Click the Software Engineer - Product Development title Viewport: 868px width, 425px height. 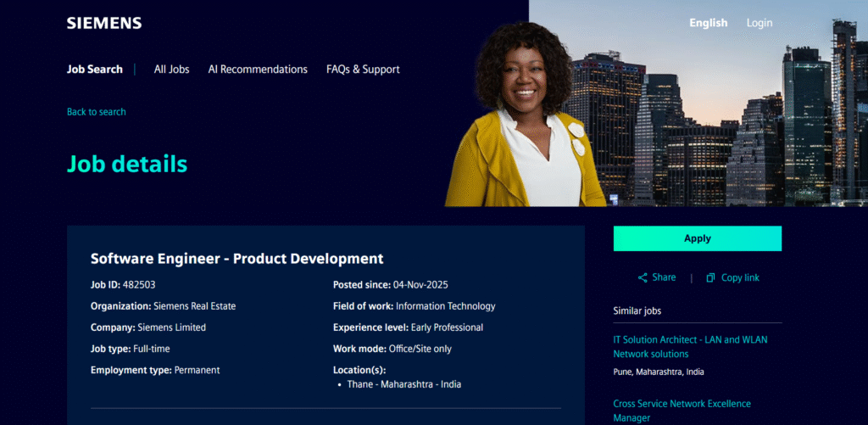237,259
